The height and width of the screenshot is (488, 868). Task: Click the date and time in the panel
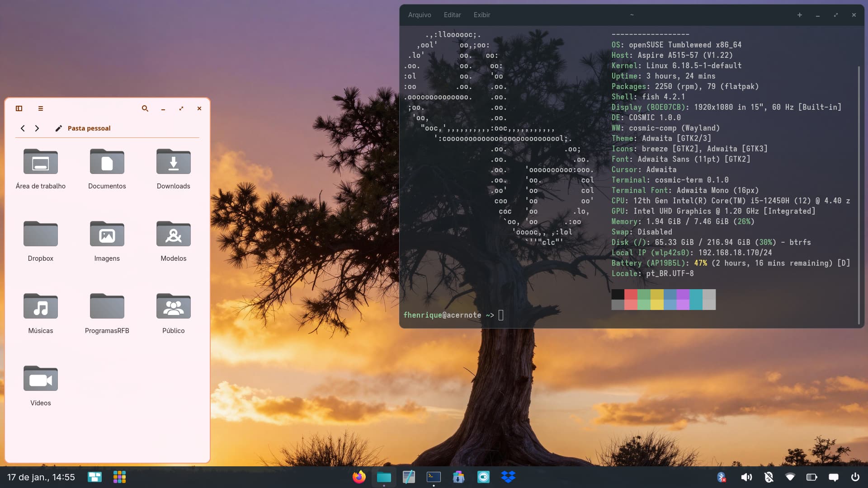click(x=41, y=477)
